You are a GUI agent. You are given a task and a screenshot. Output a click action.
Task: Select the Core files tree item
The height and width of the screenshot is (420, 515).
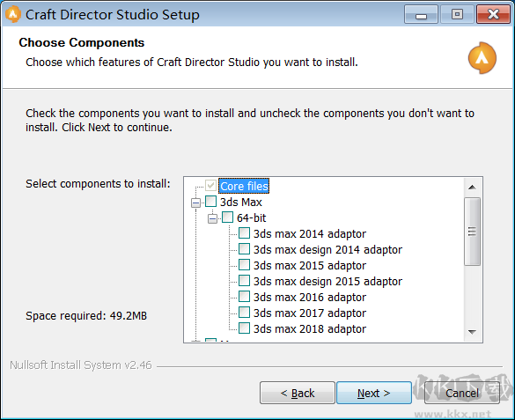coord(244,186)
